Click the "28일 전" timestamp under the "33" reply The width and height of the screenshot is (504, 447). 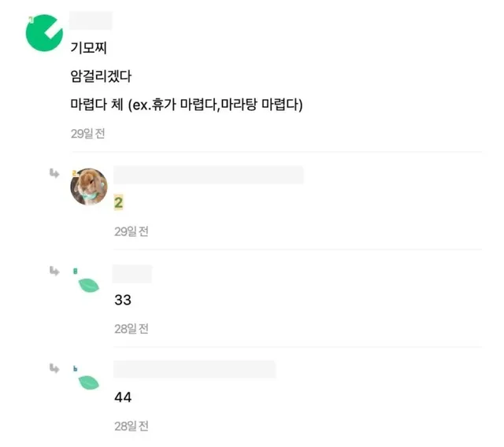[131, 329]
